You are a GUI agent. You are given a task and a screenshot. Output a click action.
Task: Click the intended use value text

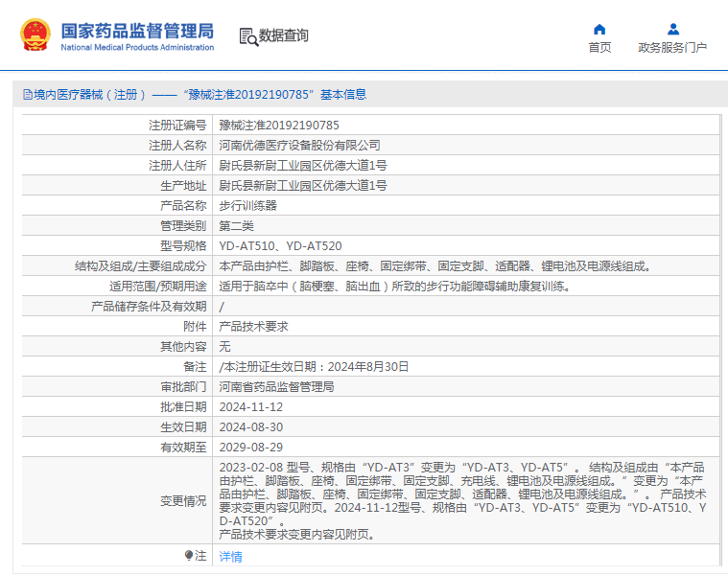394,287
